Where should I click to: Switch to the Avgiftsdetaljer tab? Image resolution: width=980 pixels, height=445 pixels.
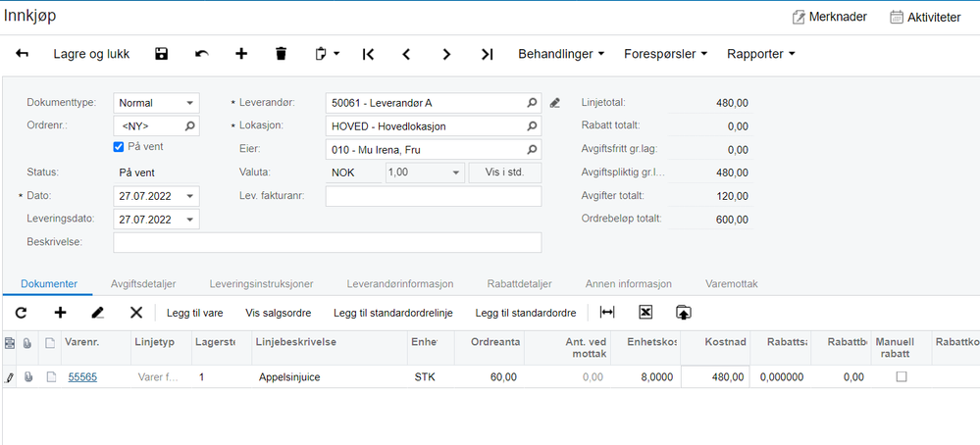[143, 284]
